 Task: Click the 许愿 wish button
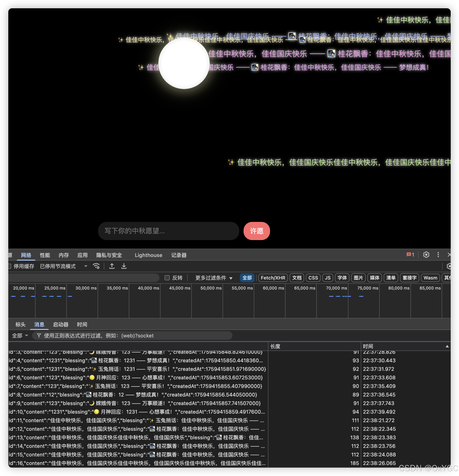(x=256, y=231)
